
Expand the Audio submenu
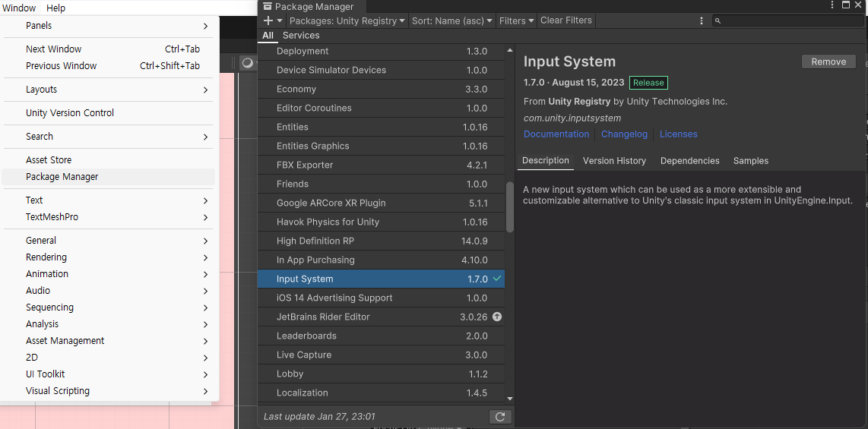(109, 290)
